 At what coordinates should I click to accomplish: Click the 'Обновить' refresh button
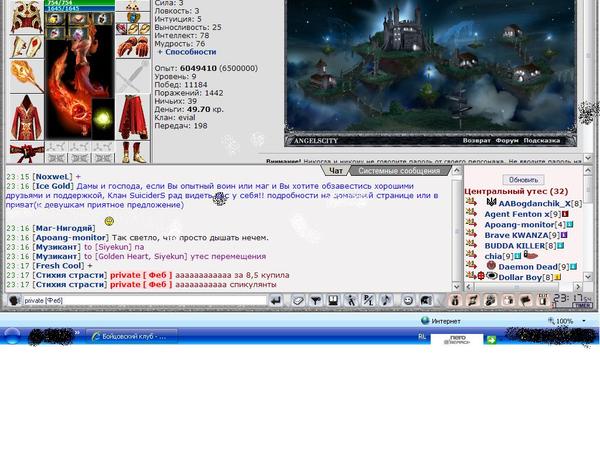click(x=523, y=179)
